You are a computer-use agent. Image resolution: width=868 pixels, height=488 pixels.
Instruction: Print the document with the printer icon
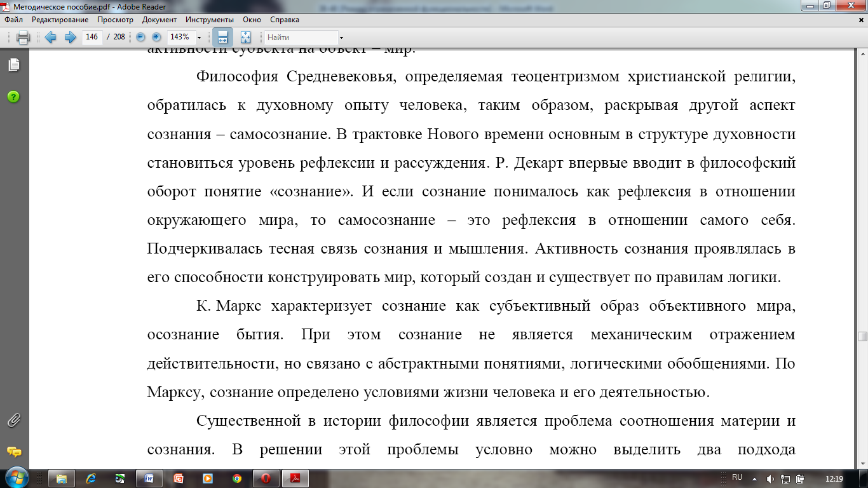[x=23, y=37]
